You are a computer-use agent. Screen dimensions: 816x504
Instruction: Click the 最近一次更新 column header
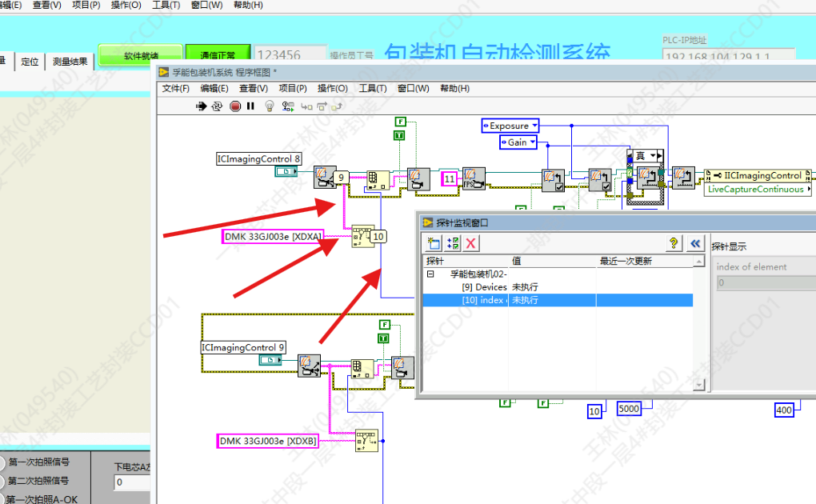(x=644, y=261)
